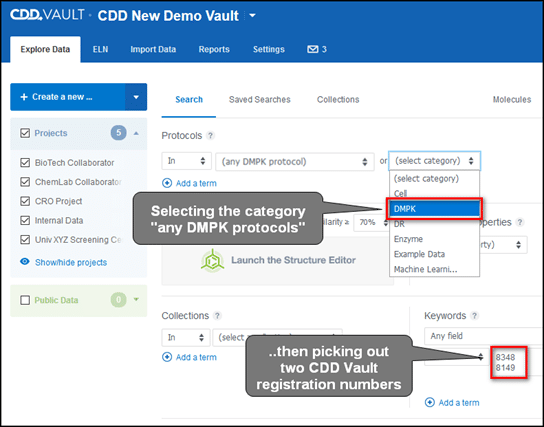Click the plus icon for Protocols Add a term

(167, 183)
